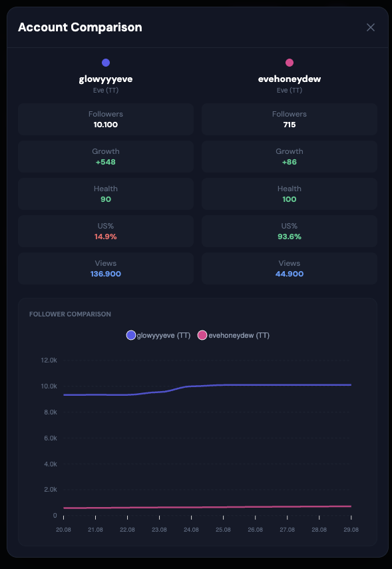Select the glowyyyeve account name
Screen dimensions: 392x569
(106, 79)
